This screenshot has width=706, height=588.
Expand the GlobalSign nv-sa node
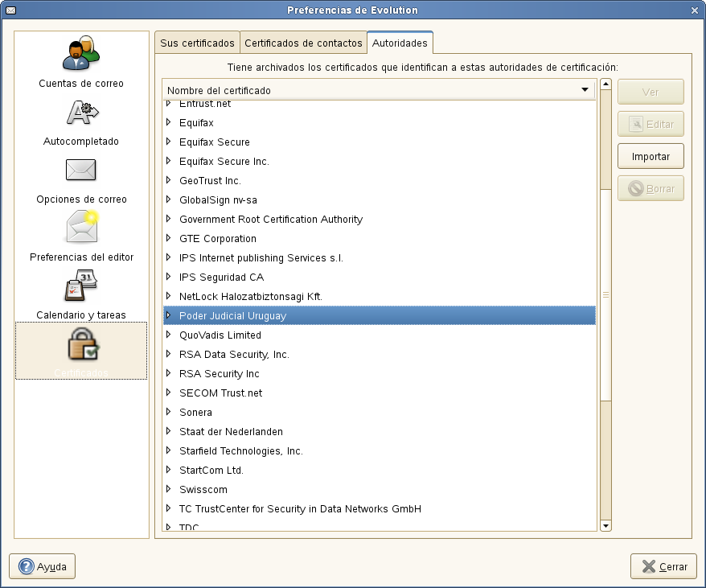pyautogui.click(x=168, y=199)
